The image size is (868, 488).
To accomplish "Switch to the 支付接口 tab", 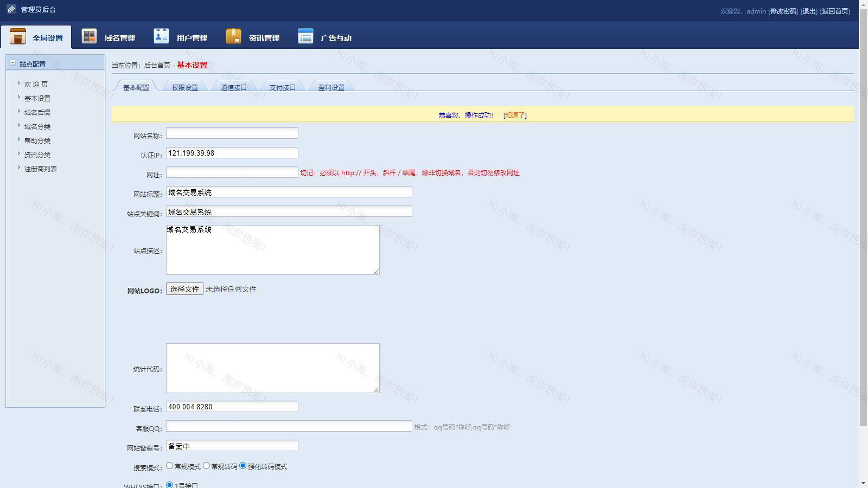I will [283, 87].
